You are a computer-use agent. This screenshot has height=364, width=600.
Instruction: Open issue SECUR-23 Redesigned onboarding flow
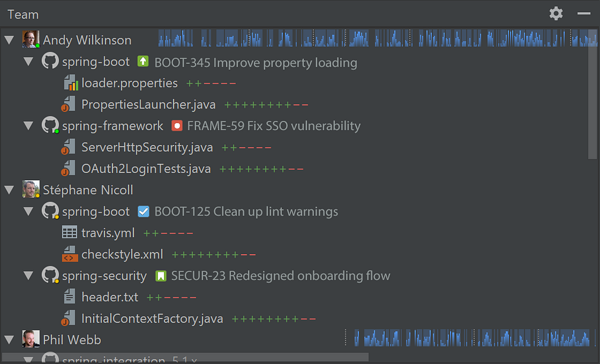pos(281,275)
